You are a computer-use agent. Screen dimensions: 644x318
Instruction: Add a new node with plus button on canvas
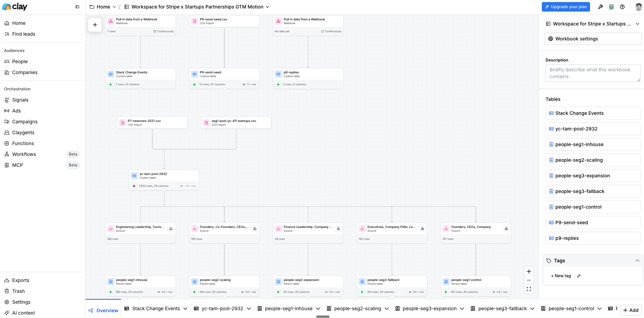pyautogui.click(x=95, y=25)
